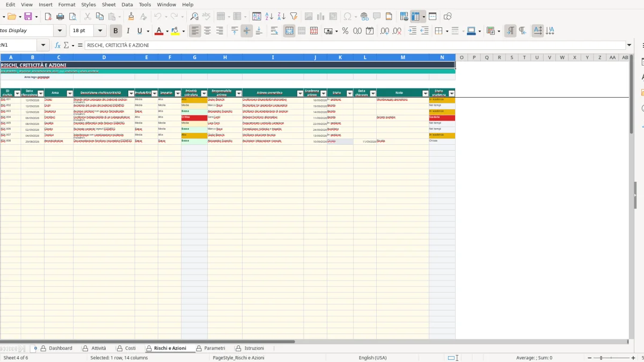Cut the selected cells
The image size is (644, 362).
click(87, 17)
